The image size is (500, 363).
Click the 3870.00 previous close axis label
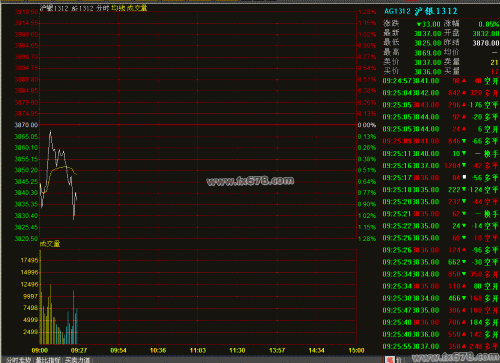pos(26,125)
